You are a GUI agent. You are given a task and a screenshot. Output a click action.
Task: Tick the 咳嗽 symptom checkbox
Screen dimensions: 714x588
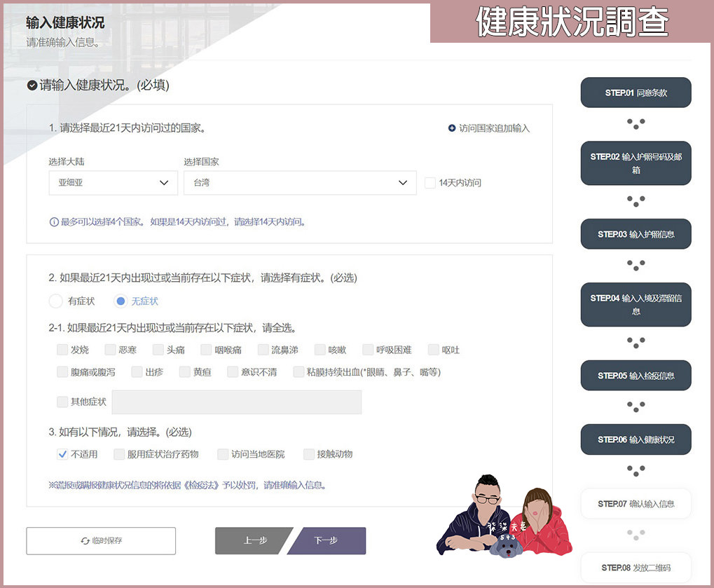pos(320,350)
